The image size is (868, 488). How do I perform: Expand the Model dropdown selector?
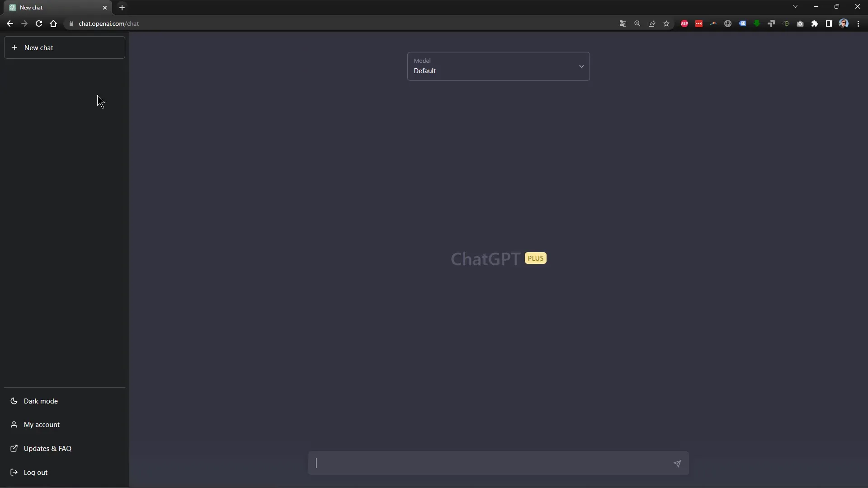click(498, 66)
